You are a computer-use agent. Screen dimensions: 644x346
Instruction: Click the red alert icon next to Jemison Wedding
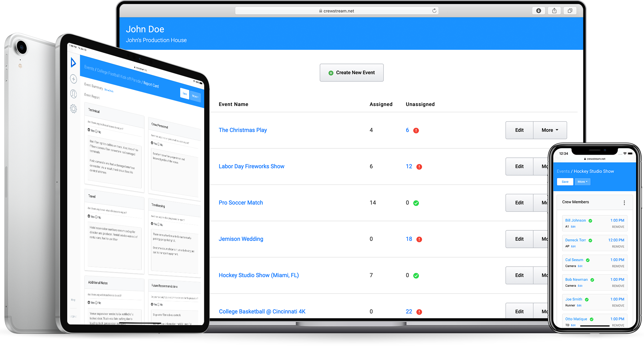420,238
